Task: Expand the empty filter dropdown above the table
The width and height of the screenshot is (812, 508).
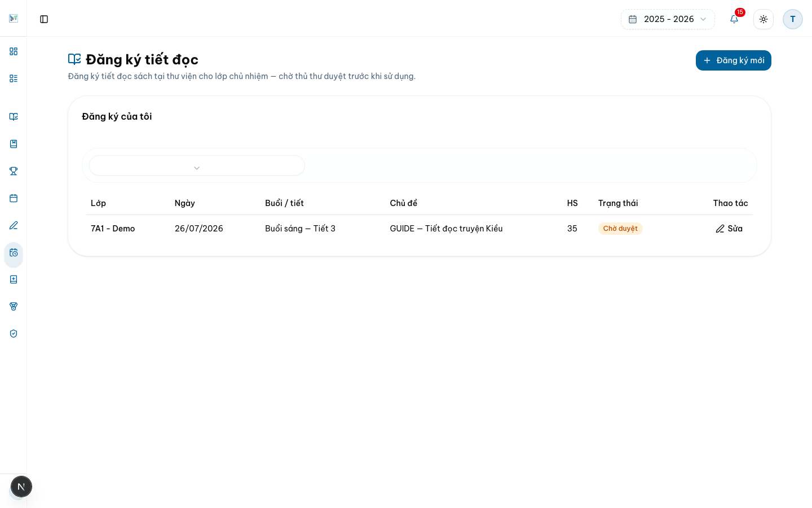Action: [x=197, y=166]
